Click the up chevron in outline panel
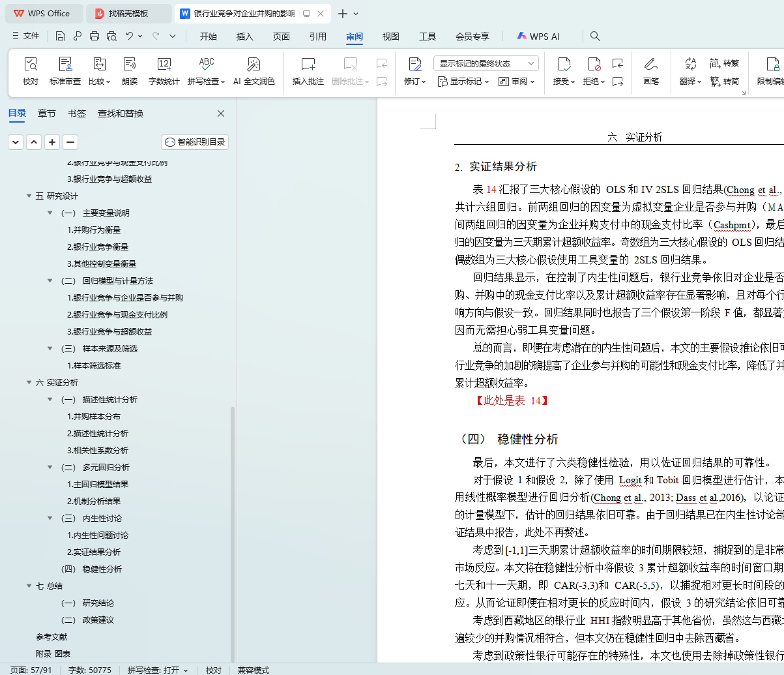784x675 pixels. [x=34, y=142]
